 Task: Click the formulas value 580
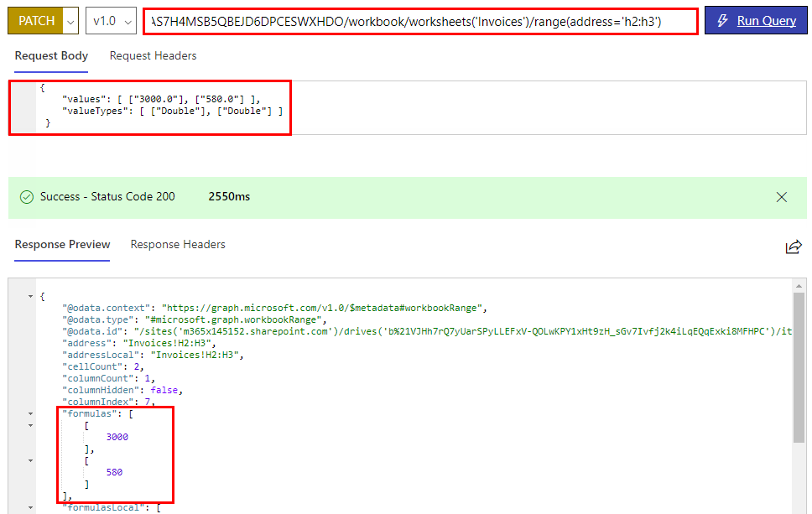[x=114, y=472]
